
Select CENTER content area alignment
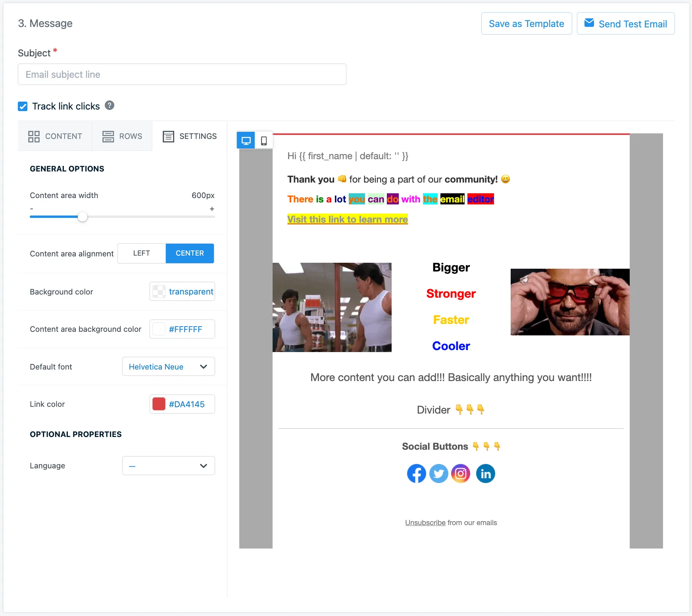coord(190,253)
